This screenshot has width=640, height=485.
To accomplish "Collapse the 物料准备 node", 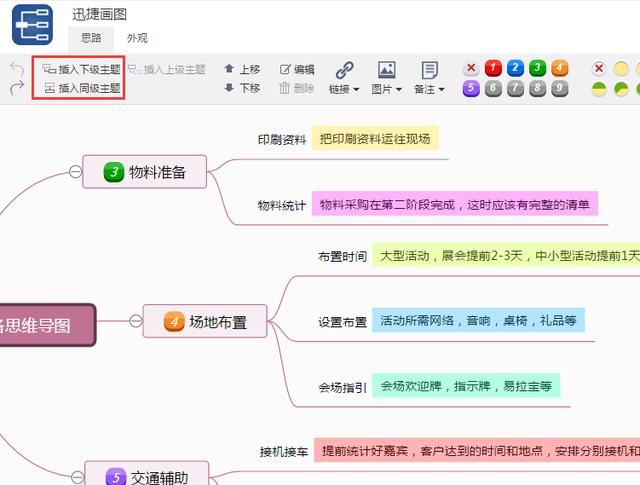I will click(x=75, y=172).
